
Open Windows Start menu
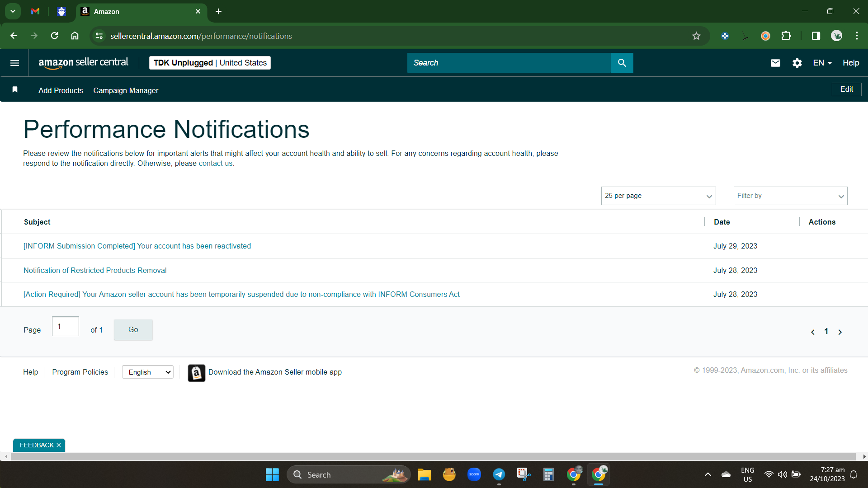click(272, 475)
